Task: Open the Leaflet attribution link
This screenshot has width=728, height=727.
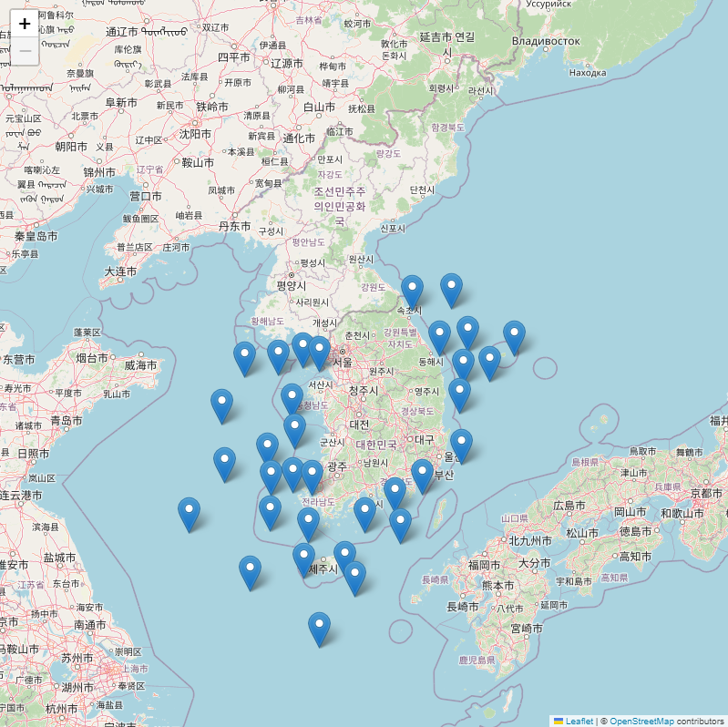Action: click(579, 721)
